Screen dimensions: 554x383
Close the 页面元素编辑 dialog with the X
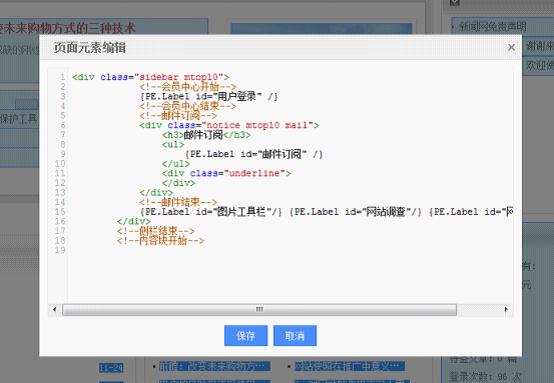511,47
